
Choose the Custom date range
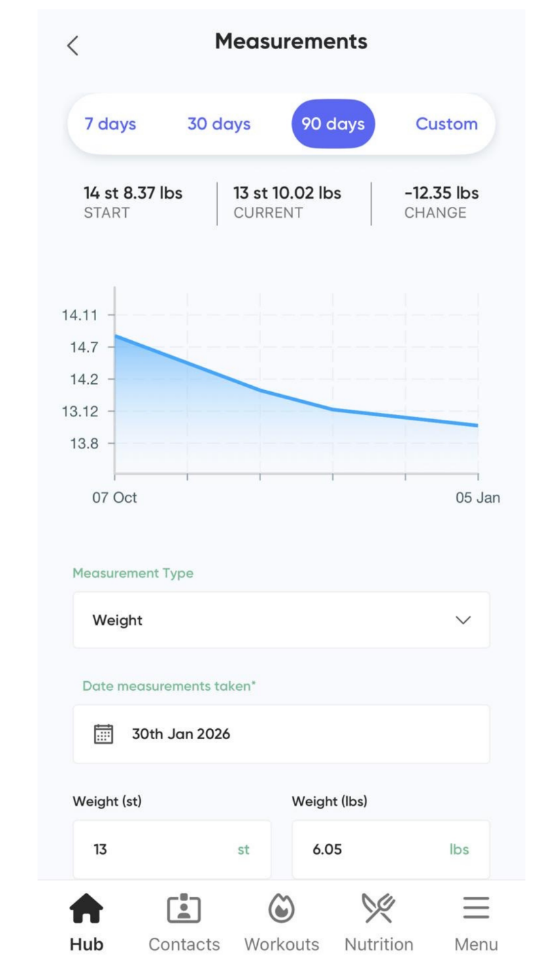447,125
